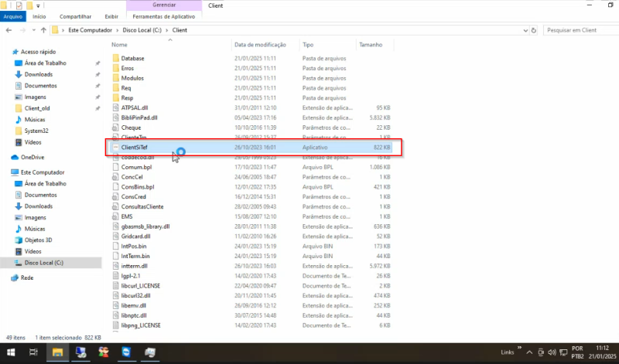619x364 pixels.
Task: Select Rede in navigation pane
Action: pyautogui.click(x=27, y=277)
